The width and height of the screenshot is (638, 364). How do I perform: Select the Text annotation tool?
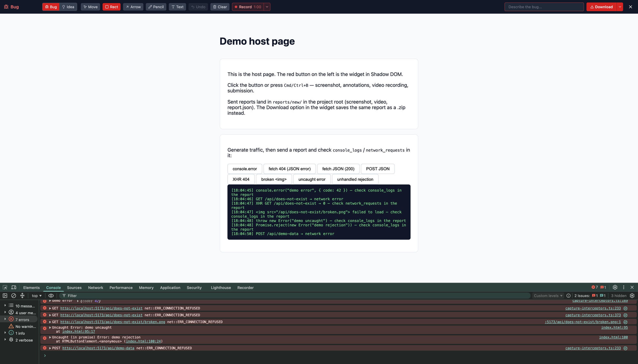pos(177,7)
